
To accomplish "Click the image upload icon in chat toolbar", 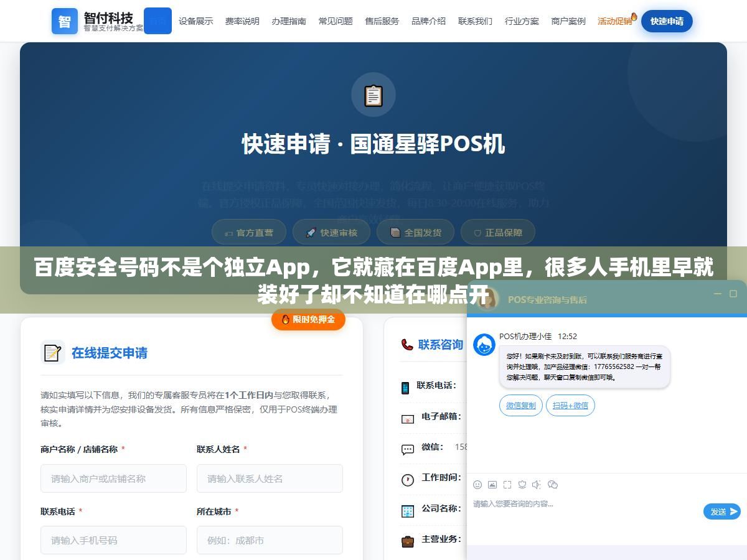I will pos(492,485).
